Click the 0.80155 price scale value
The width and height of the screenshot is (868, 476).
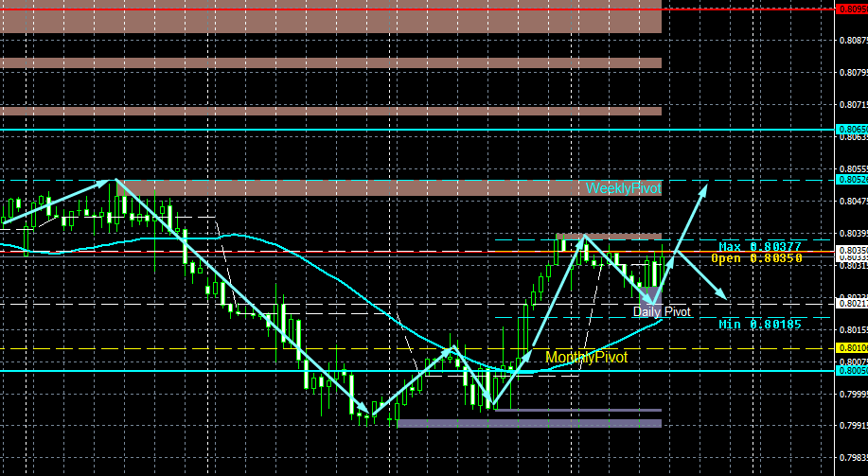[x=853, y=330]
